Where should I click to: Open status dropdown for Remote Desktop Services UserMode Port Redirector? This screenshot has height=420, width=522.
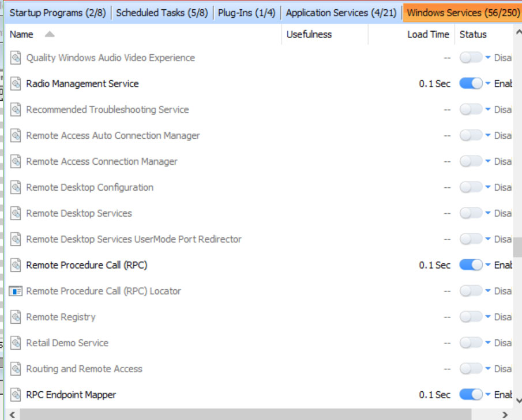pos(488,239)
